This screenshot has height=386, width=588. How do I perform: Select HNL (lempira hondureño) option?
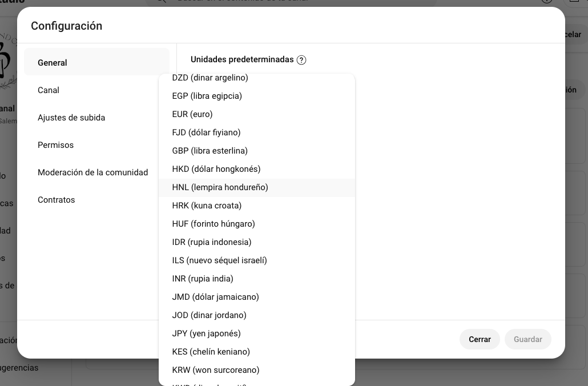click(x=220, y=187)
